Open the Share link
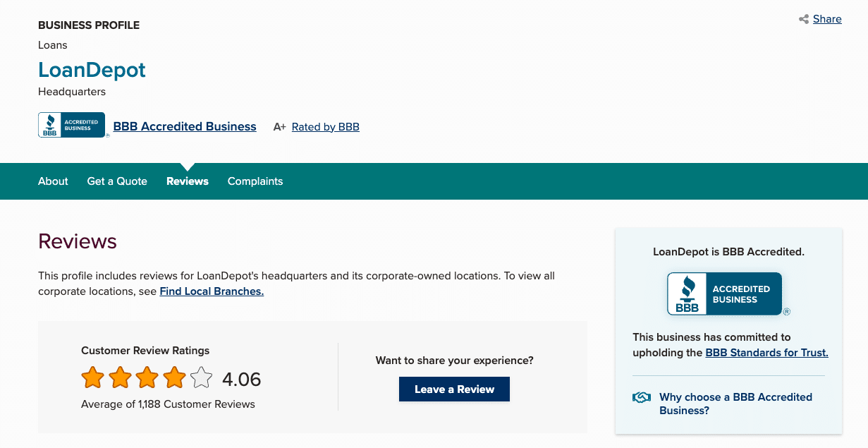The width and height of the screenshot is (868, 448). (x=827, y=19)
